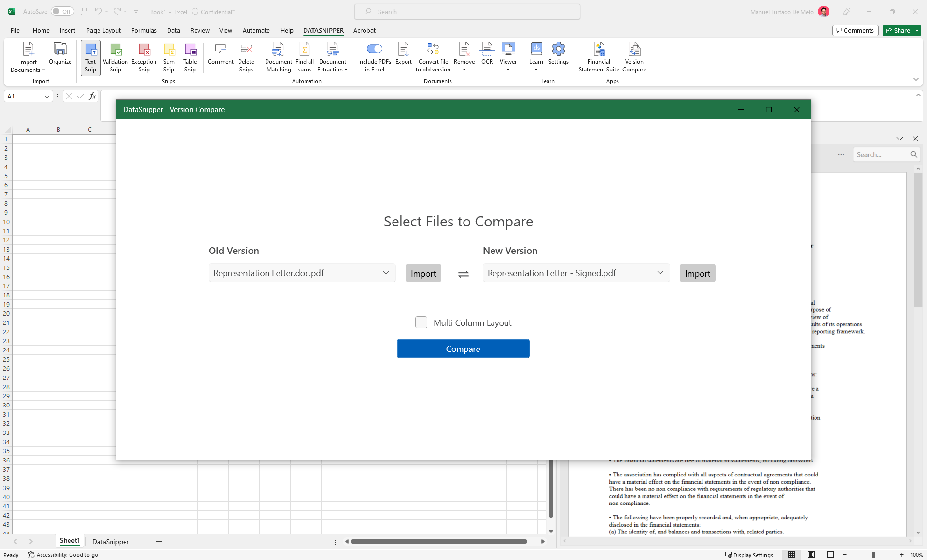Toggle Include PDFs in Excel
This screenshot has height=560, width=927.
374,49
